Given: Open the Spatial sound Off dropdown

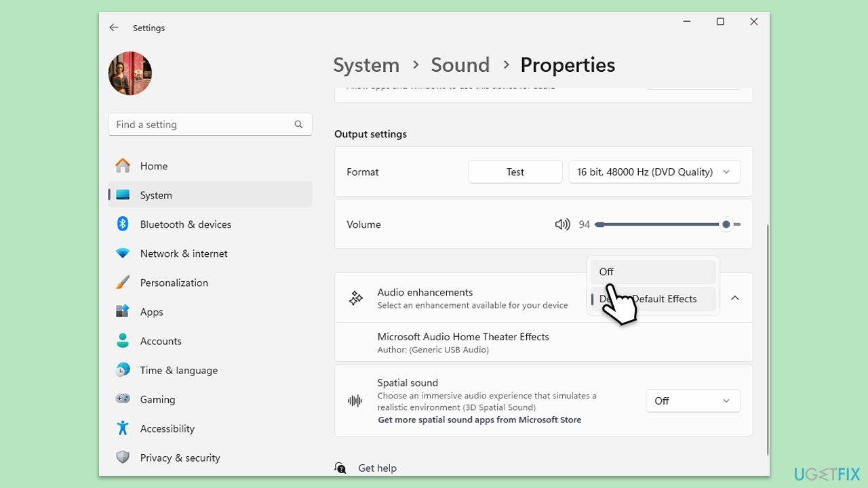Looking at the screenshot, I should [x=693, y=401].
